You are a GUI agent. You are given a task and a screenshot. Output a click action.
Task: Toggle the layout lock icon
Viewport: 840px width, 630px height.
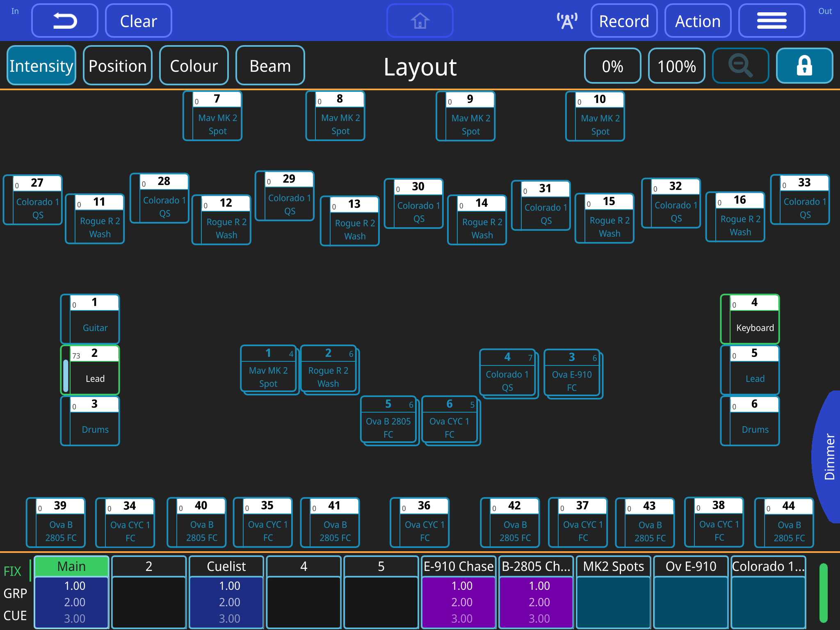803,65
